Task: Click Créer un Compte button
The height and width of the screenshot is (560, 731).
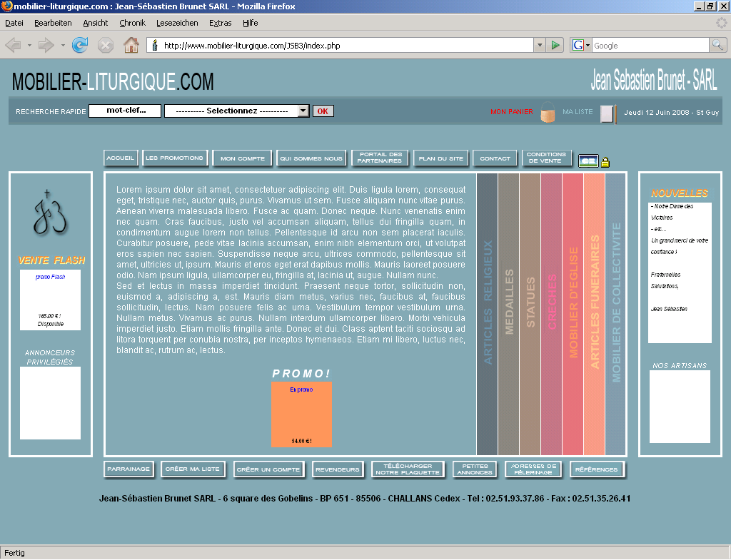Action: tap(268, 469)
